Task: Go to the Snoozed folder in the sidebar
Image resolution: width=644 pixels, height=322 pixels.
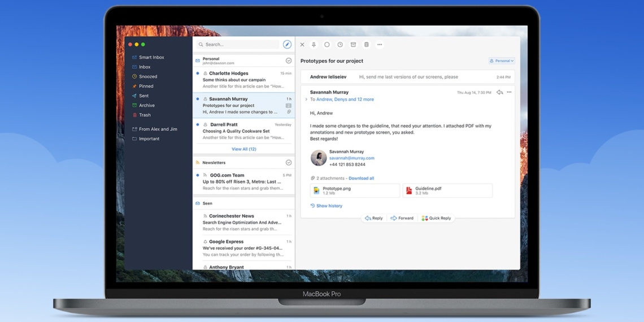Action: pos(147,76)
